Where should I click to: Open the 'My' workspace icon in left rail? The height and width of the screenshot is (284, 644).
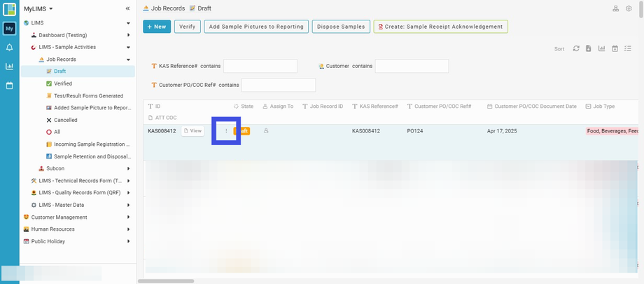[x=9, y=28]
